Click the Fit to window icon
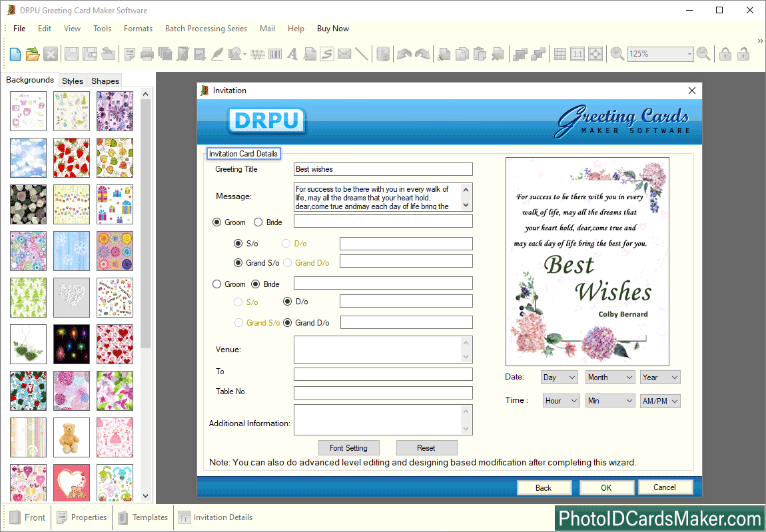This screenshot has height=532, width=766. pyautogui.click(x=595, y=54)
